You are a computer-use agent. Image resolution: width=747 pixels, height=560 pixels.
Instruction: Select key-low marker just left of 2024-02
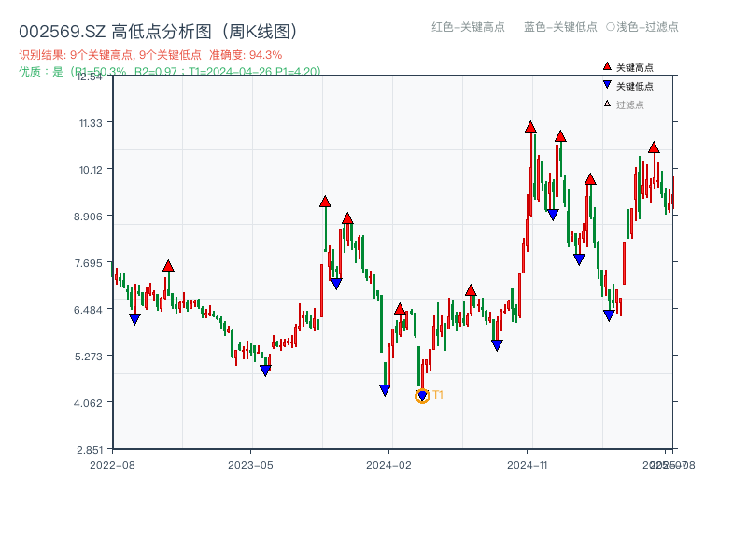point(385,390)
